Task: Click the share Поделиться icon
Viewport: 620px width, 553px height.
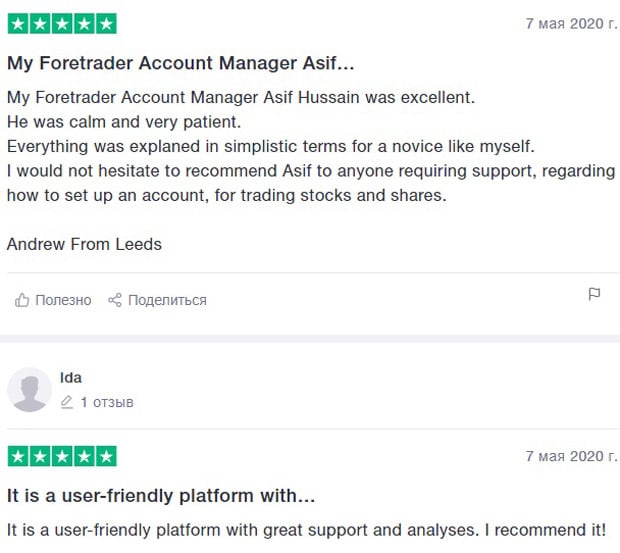Action: pyautogui.click(x=115, y=300)
